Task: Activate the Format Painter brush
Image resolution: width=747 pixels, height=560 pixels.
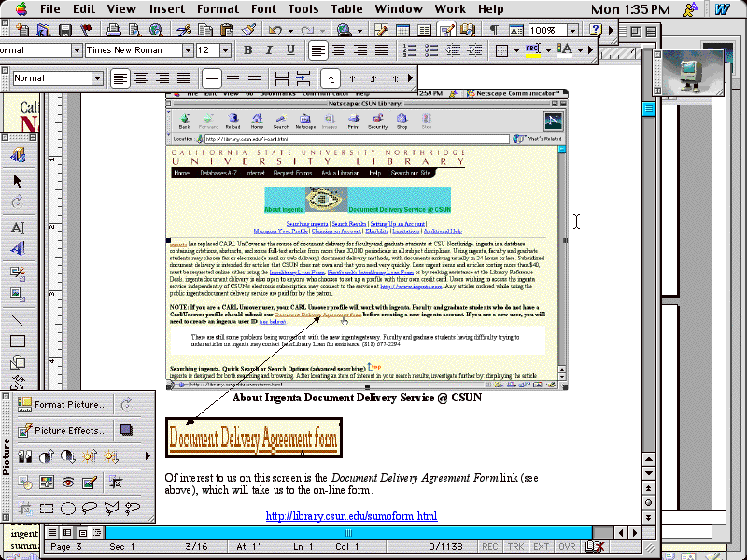Action: tap(248, 31)
